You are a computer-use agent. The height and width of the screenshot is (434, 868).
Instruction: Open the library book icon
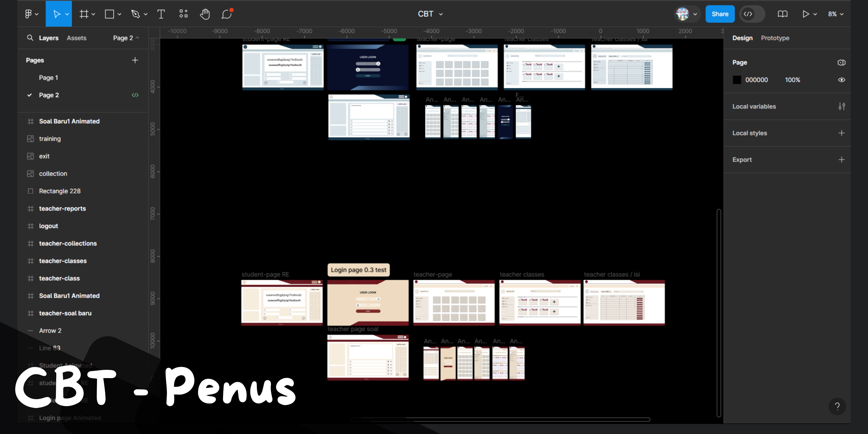(782, 14)
